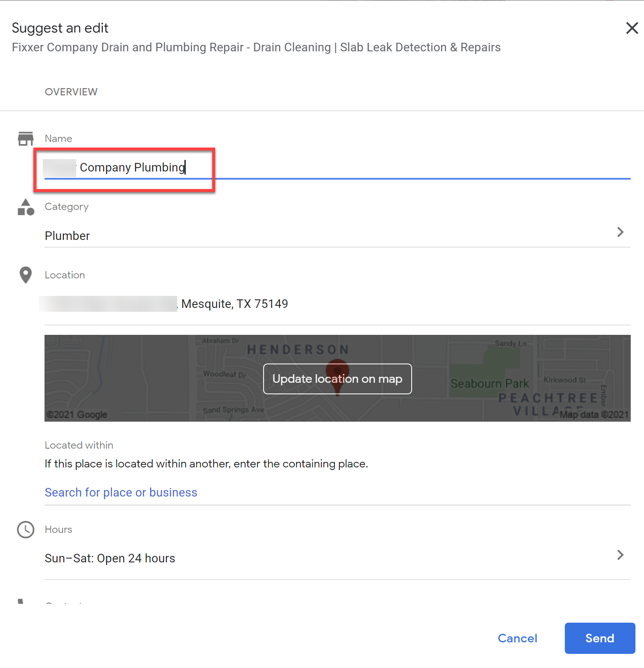Expand the Category chevron
644x668 pixels.
620,232
